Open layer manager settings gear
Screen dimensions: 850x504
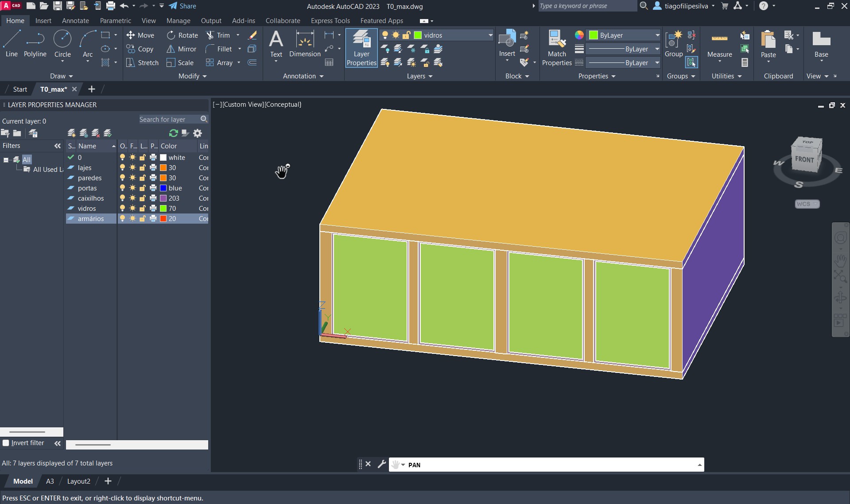[x=198, y=133]
